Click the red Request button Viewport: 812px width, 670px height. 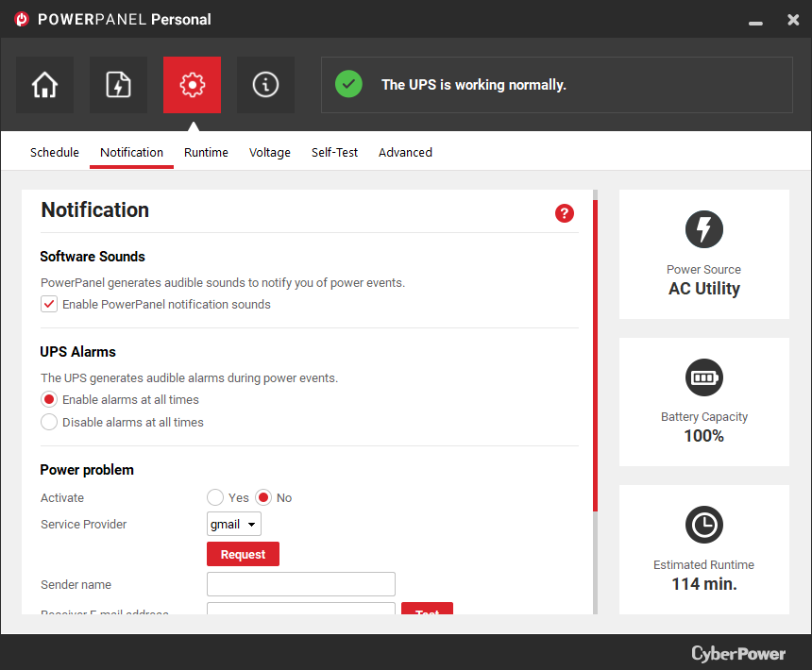[243, 554]
